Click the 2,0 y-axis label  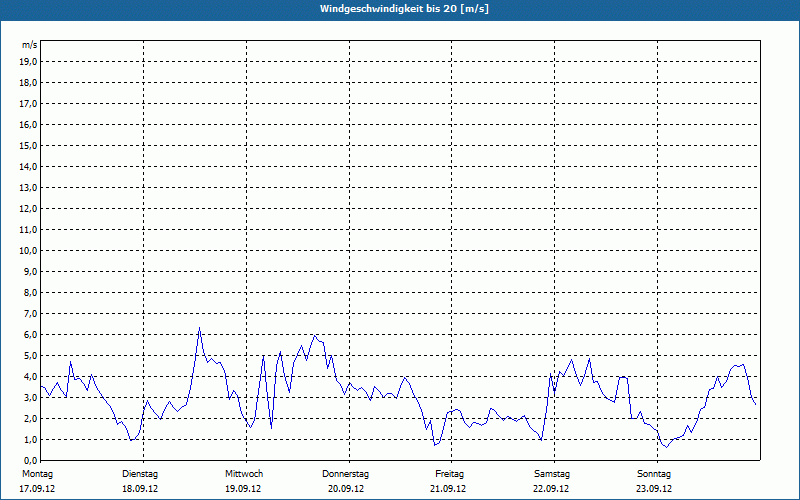tap(29, 418)
